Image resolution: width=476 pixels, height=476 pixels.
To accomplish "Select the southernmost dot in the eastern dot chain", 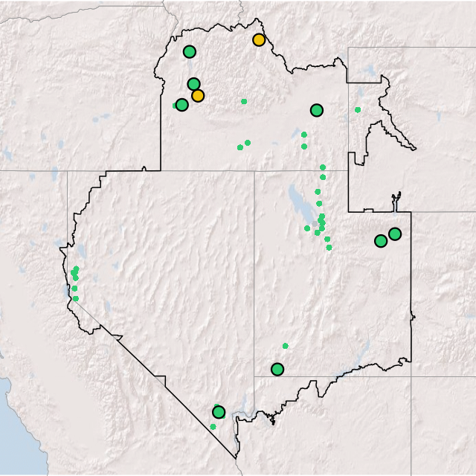I will 329,247.
